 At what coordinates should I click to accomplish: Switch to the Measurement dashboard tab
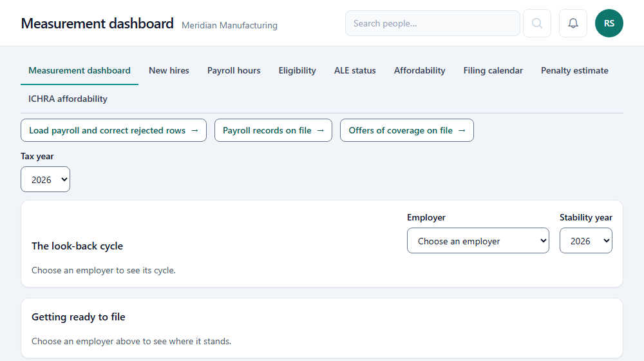click(79, 71)
